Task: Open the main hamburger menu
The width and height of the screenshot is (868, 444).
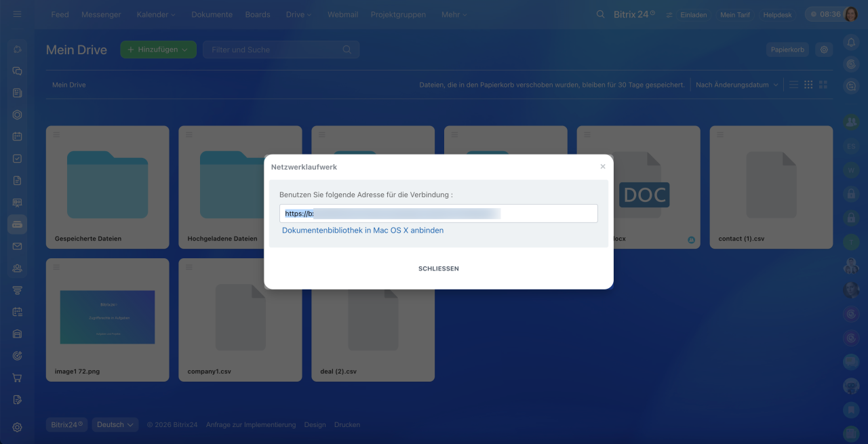Action: (x=17, y=14)
